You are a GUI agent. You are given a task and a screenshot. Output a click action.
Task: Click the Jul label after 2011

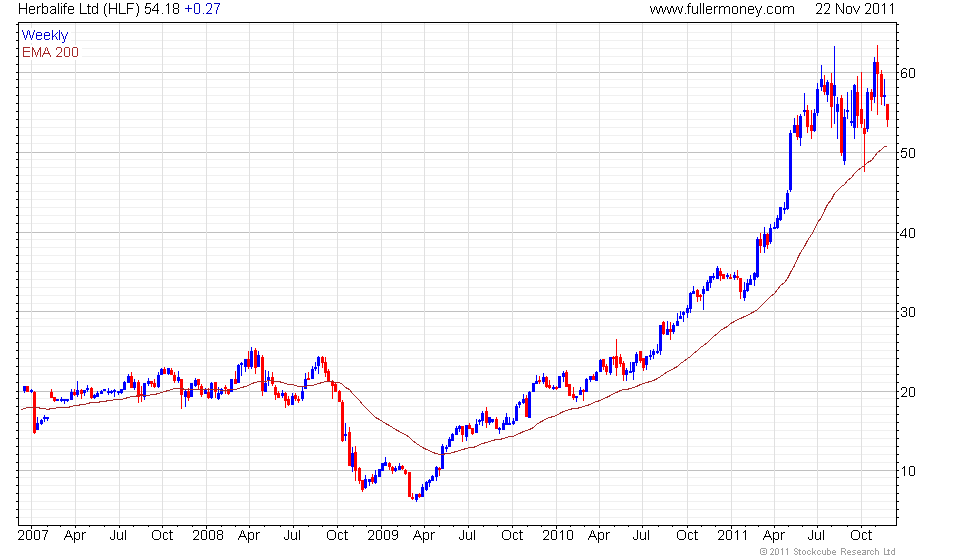point(817,536)
